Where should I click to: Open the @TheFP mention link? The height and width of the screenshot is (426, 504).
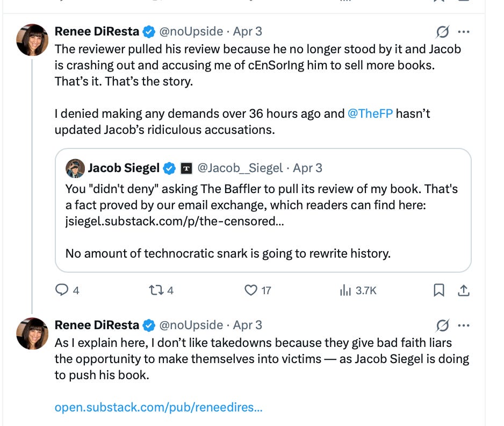[370, 113]
